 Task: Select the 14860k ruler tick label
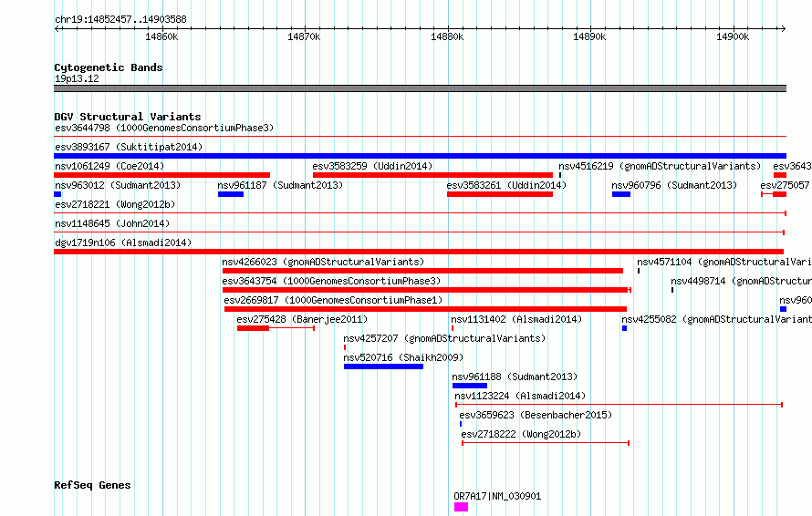pos(161,36)
